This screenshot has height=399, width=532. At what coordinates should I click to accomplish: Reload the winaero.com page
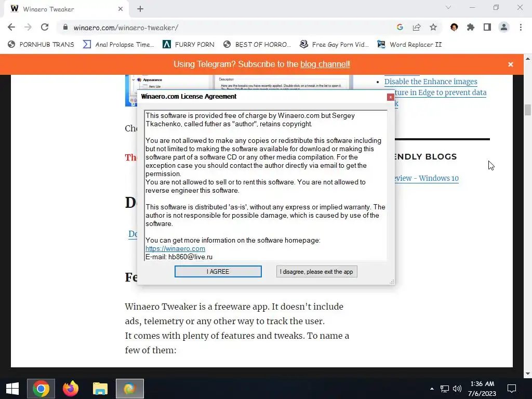click(x=45, y=27)
